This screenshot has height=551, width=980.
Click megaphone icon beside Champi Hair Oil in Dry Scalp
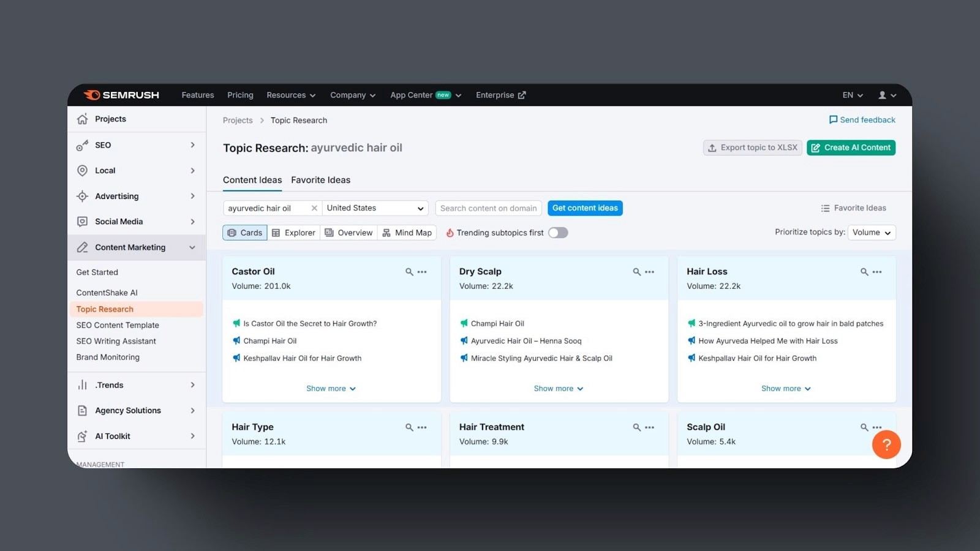click(x=464, y=323)
